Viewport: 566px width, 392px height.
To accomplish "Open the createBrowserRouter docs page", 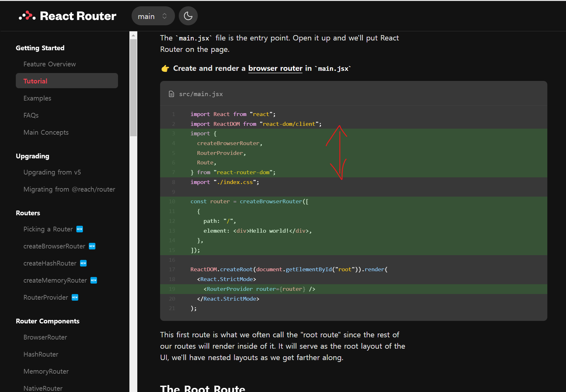I will tap(54, 246).
